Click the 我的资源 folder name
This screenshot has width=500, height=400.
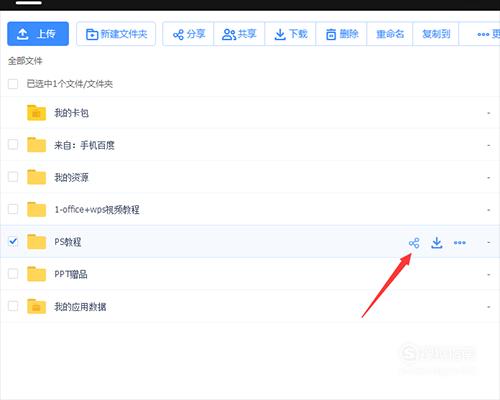[x=71, y=177]
